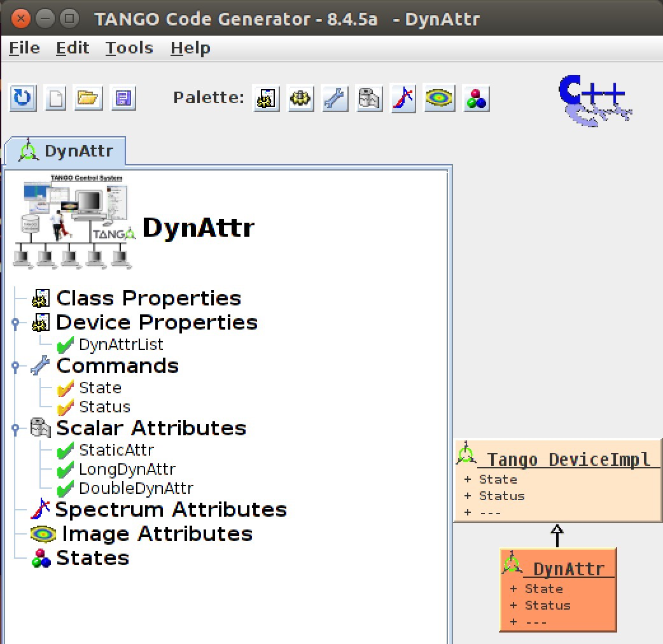Open the File menu

25,48
